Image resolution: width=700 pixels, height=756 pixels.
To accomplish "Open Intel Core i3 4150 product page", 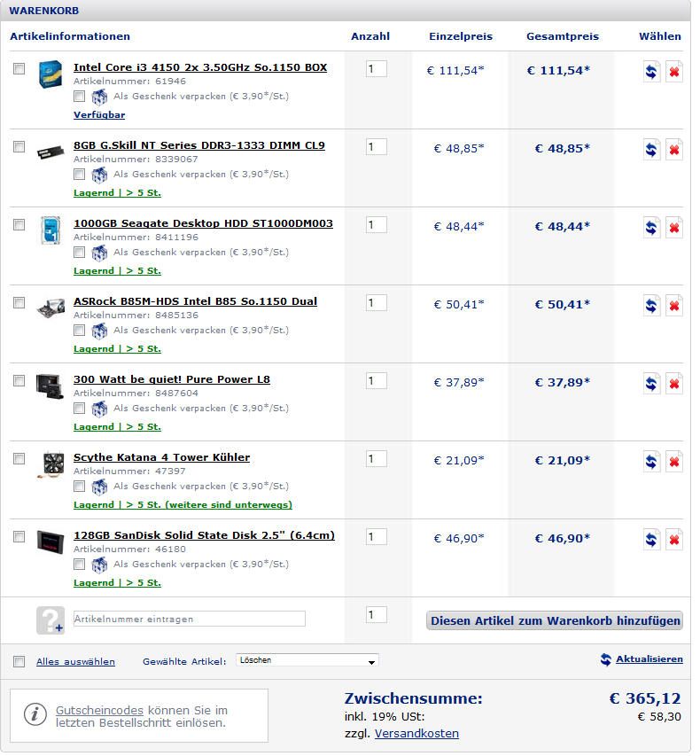I will pos(201,68).
